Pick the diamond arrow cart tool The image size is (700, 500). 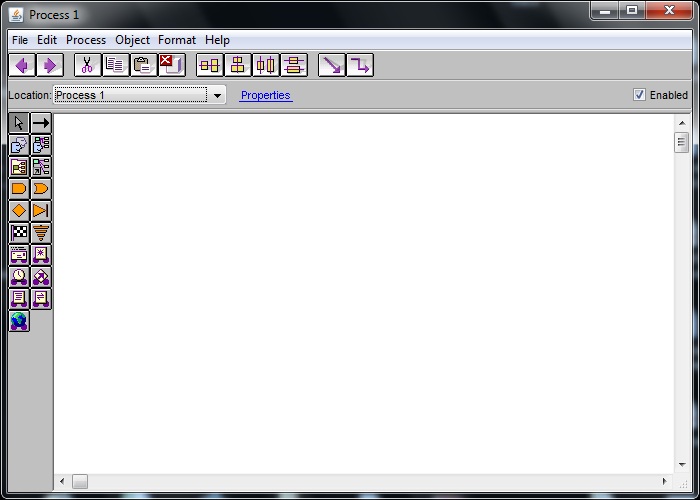[41, 277]
